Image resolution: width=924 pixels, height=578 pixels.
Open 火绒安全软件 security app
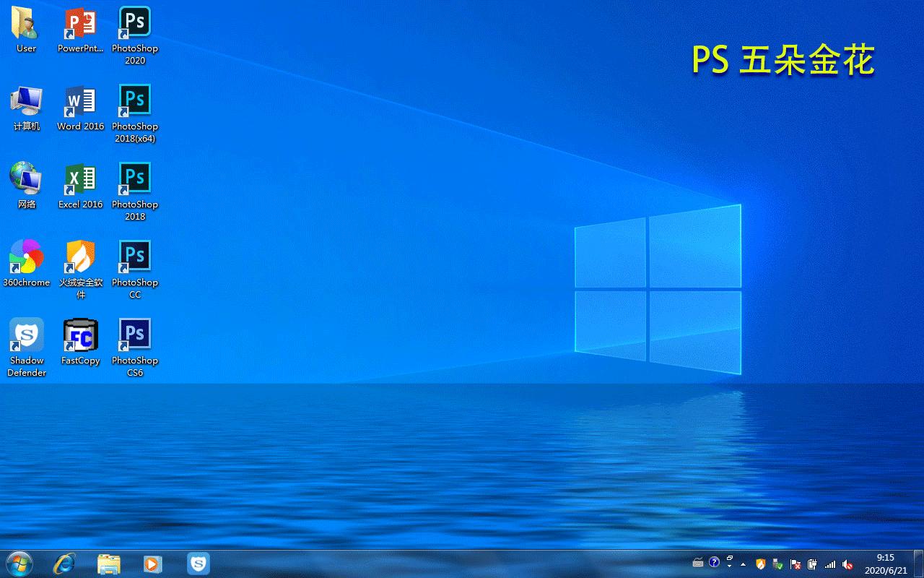coord(80,255)
